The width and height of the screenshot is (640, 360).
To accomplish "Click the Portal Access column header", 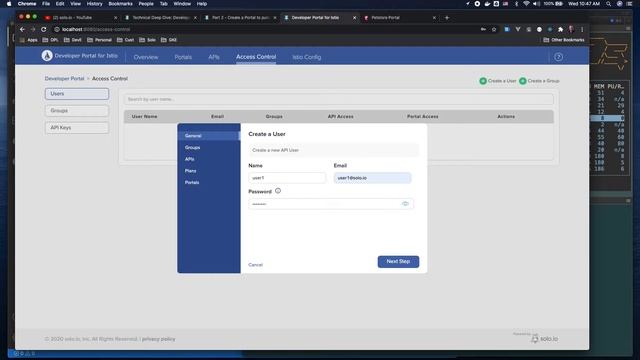I will (422, 117).
